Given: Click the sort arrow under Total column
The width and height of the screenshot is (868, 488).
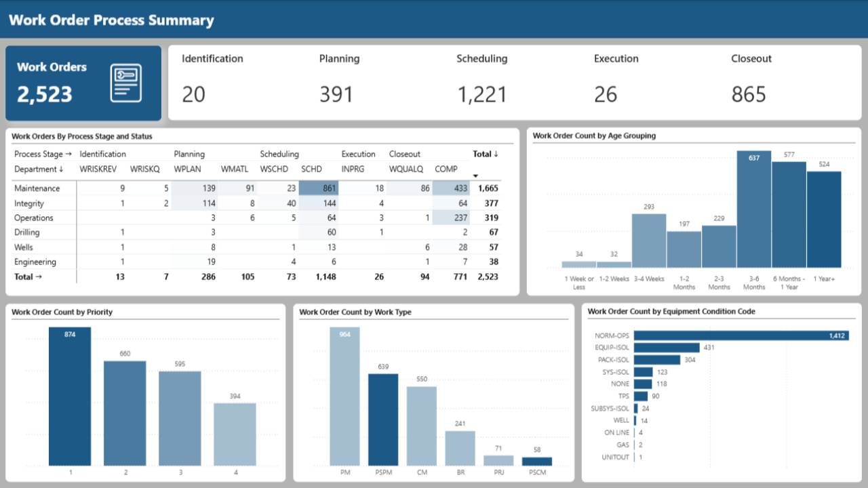Looking at the screenshot, I should tap(475, 176).
